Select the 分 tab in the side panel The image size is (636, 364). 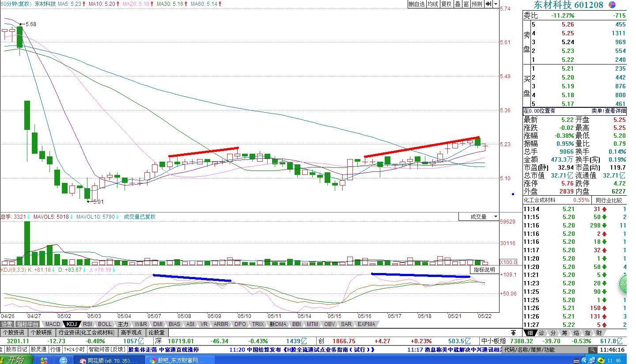[553, 333]
